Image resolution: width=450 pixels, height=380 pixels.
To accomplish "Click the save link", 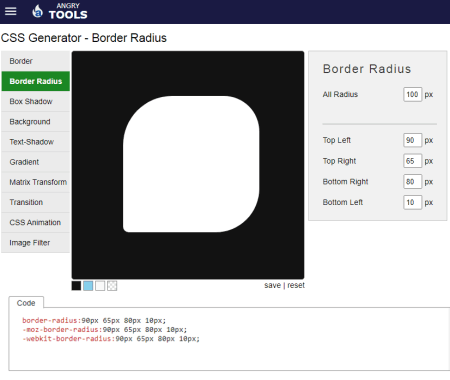I will [x=273, y=285].
